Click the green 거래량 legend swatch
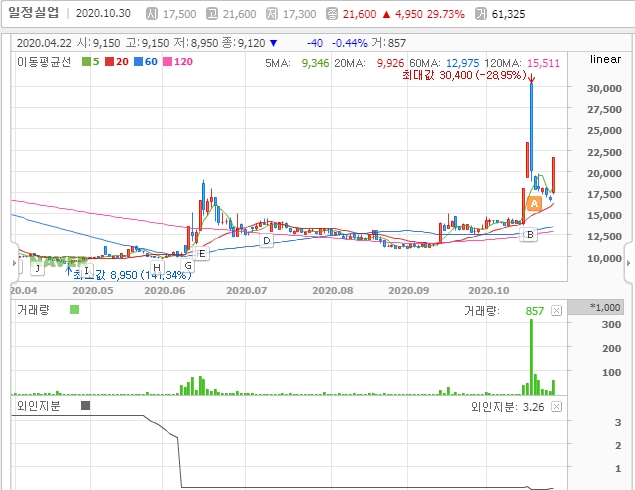Image resolution: width=635 pixels, height=490 pixels. click(75, 310)
